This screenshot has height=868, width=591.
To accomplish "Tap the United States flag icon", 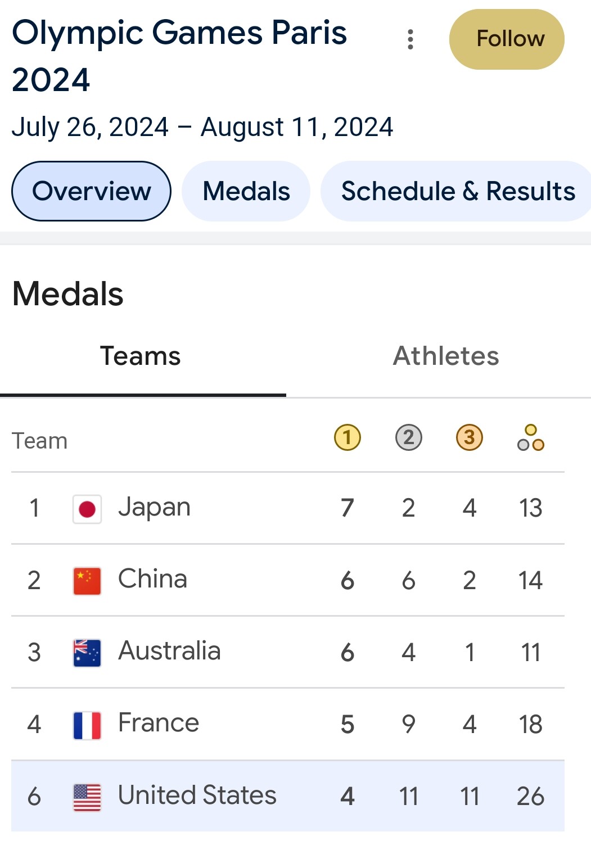I will click(x=87, y=798).
